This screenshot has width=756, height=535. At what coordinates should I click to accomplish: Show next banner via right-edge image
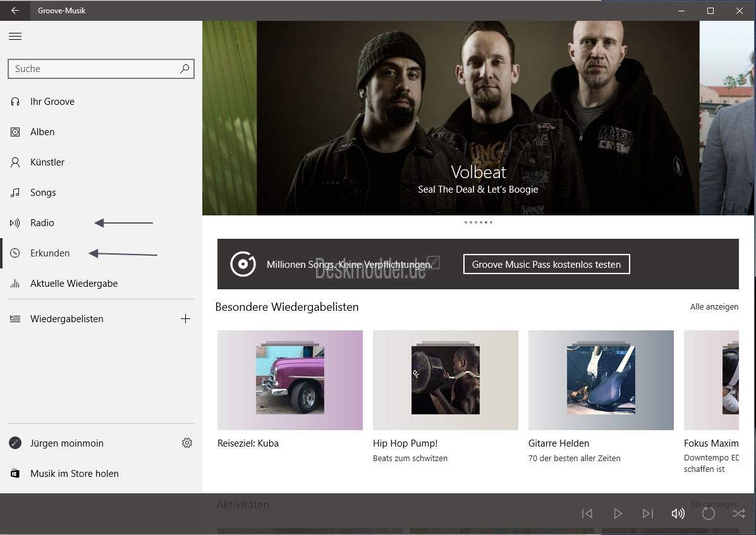[726, 118]
